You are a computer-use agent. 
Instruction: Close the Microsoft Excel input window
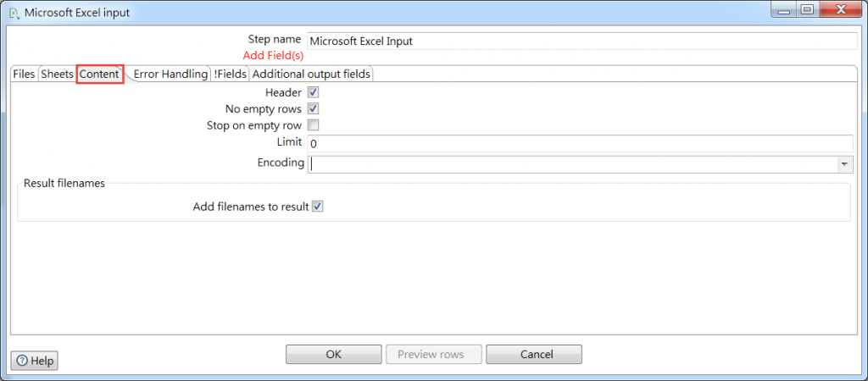840,9
